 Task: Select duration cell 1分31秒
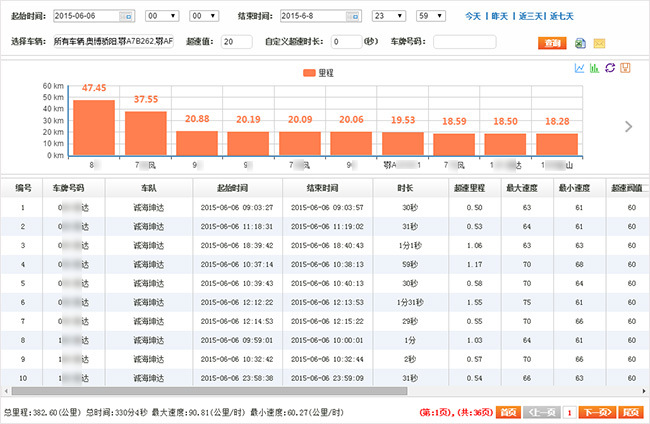tap(410, 302)
